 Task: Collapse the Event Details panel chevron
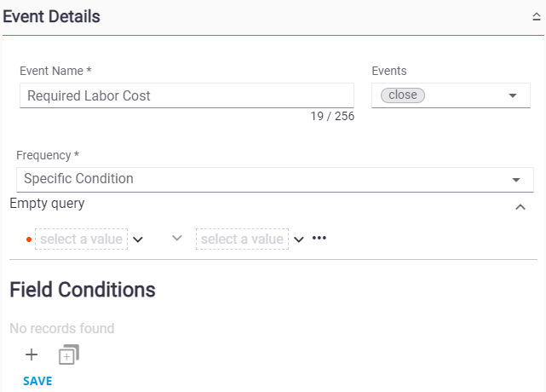(x=536, y=16)
